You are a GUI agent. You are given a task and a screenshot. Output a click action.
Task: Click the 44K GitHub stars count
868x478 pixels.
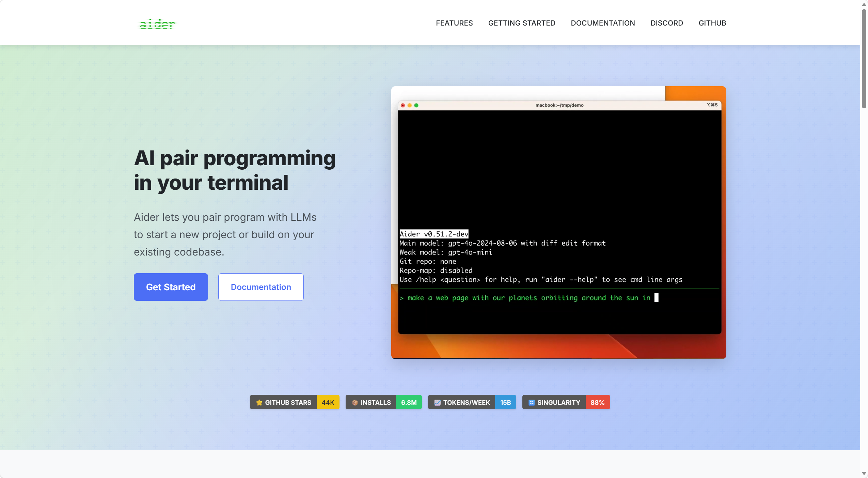pos(328,402)
